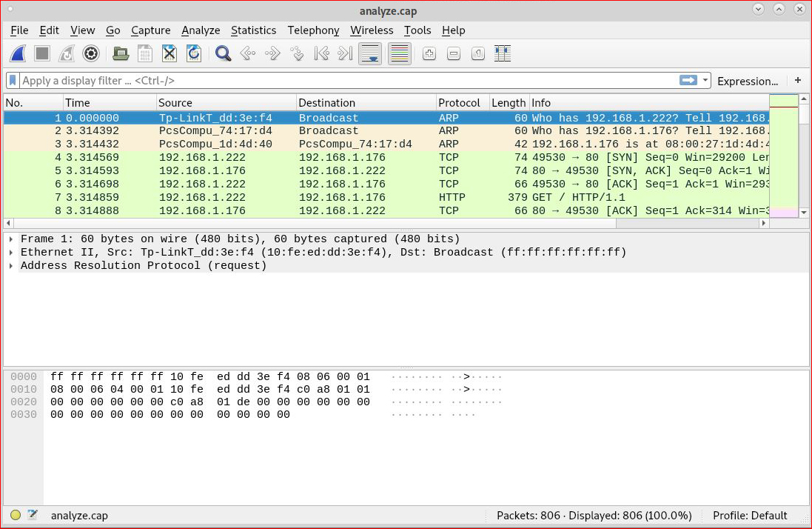Open the View menu
The height and width of the screenshot is (529, 812).
82,30
